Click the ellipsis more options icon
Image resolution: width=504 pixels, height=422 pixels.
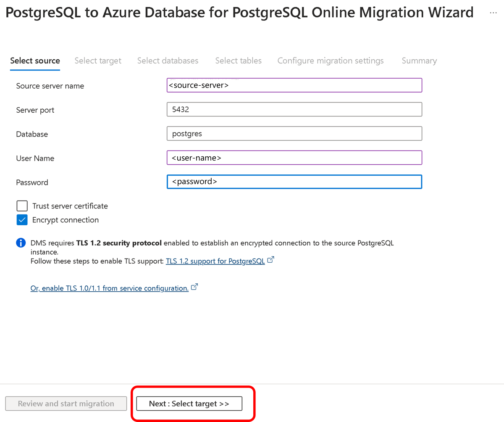(493, 13)
